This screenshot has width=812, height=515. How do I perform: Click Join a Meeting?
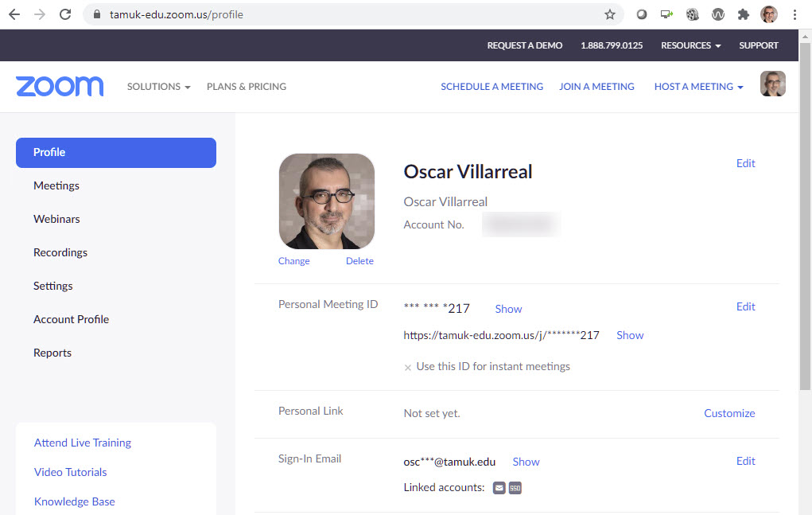[x=596, y=87]
